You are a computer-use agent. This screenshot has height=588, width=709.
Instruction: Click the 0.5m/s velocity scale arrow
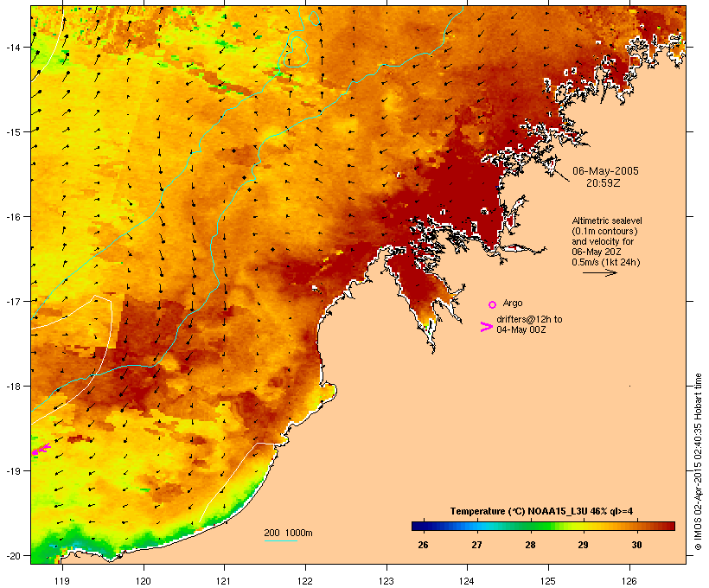[600, 272]
